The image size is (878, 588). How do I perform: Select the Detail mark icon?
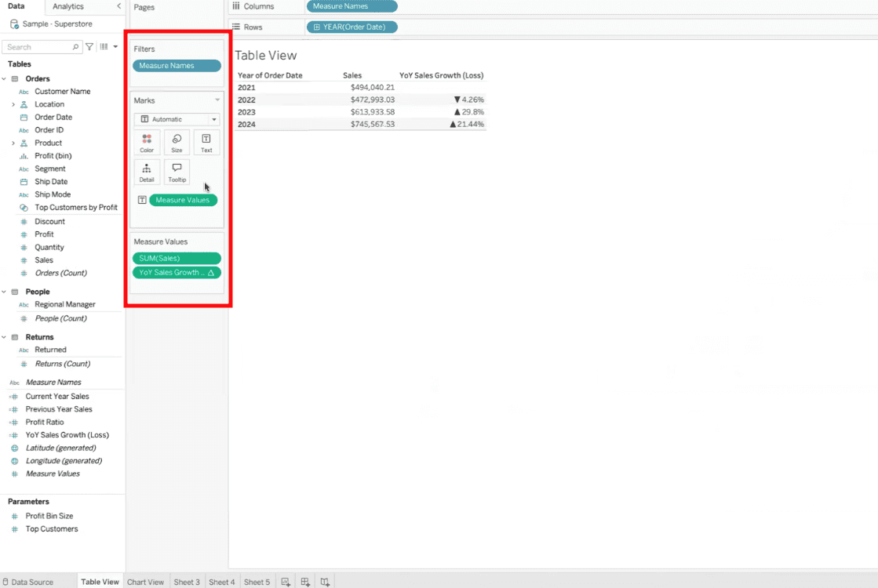coord(147,172)
